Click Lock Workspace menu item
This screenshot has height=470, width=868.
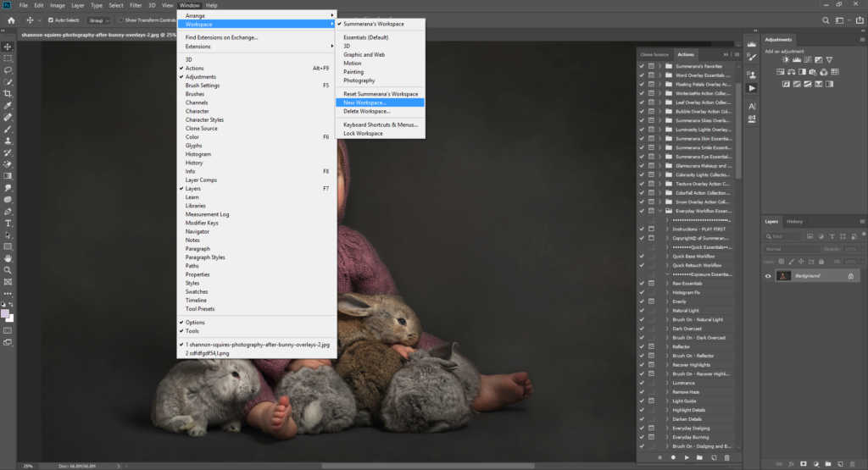[x=380, y=133]
